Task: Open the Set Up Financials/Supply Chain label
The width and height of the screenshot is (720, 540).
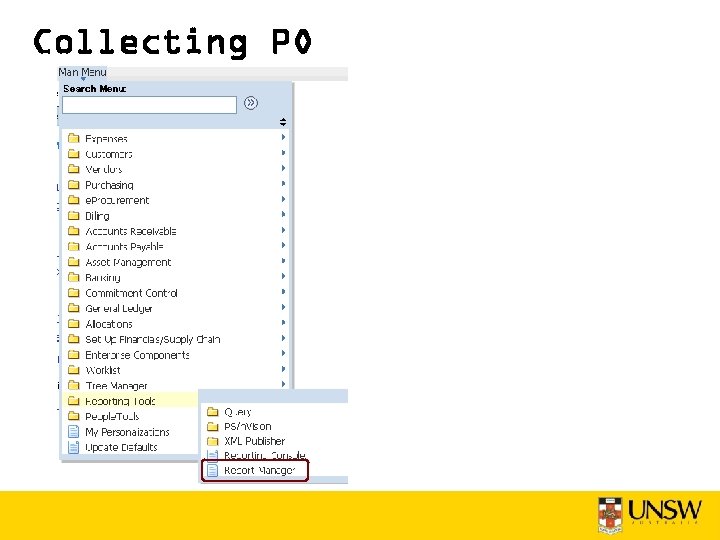Action: [153, 339]
